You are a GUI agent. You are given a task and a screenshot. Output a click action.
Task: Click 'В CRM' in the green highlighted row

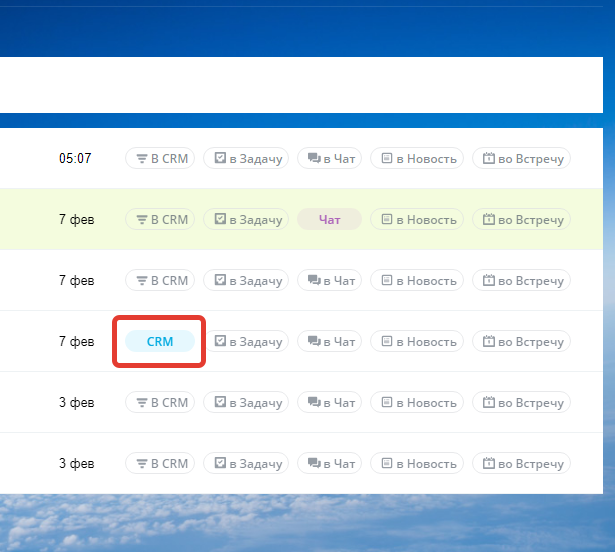(x=160, y=219)
